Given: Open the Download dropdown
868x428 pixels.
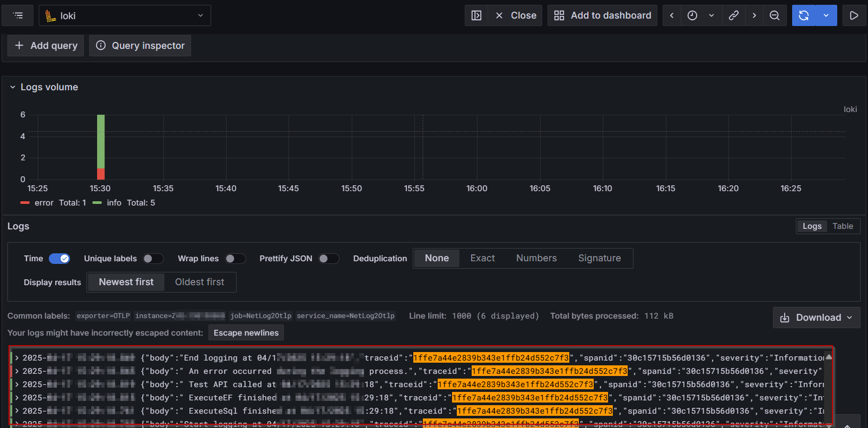Looking at the screenshot, I should pyautogui.click(x=817, y=318).
